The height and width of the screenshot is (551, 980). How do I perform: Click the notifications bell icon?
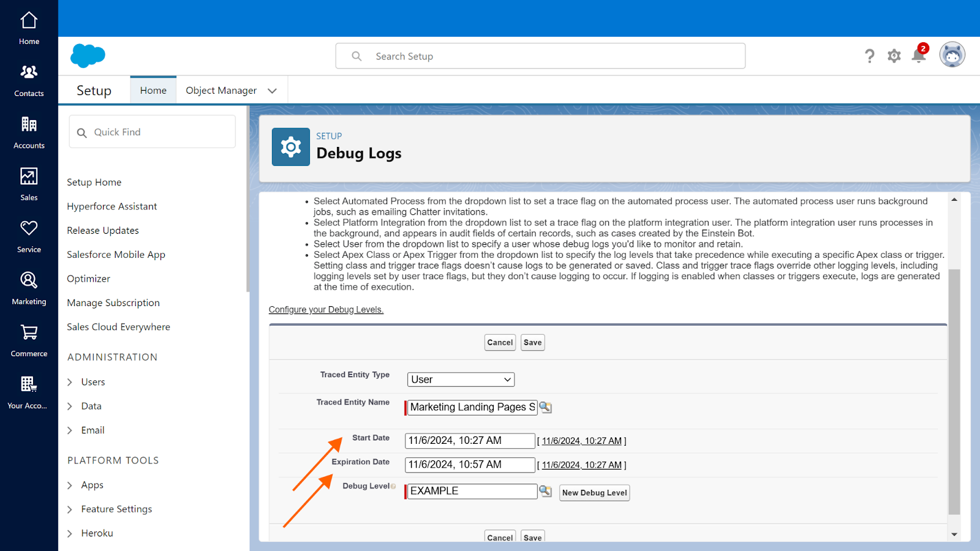click(918, 56)
